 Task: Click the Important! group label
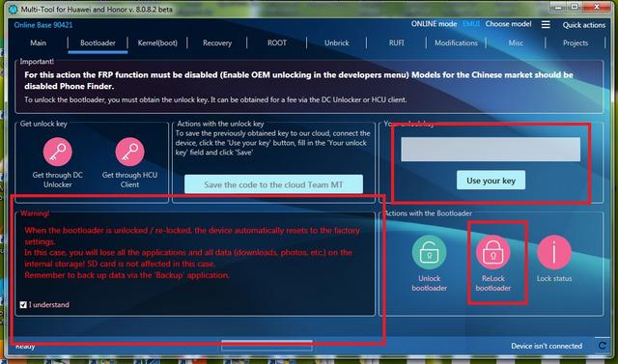(37, 62)
